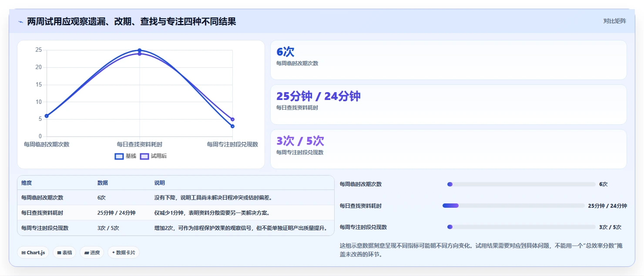644x276 pixels.
Task: Click the 每周临时改期次数 progress bar
Action: [x=521, y=184]
